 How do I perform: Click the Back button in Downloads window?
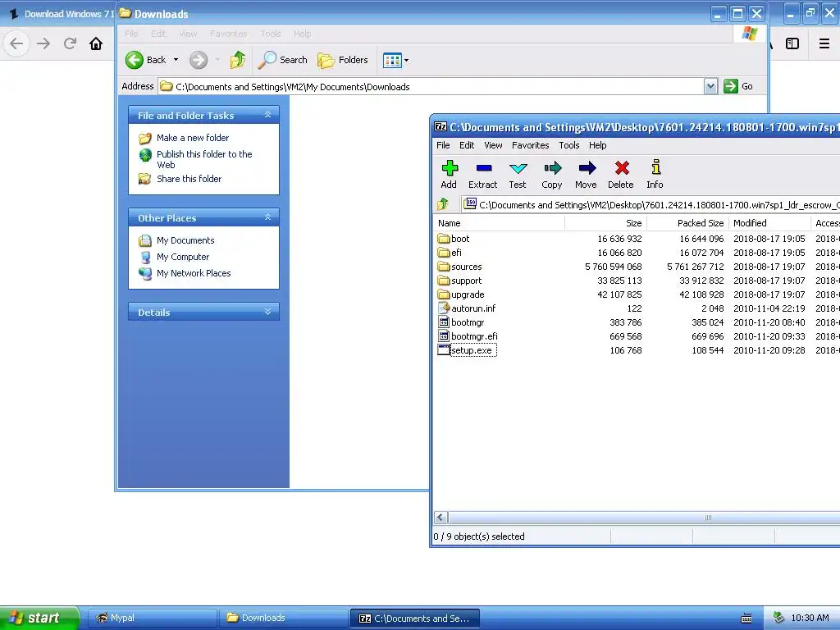[x=146, y=60]
